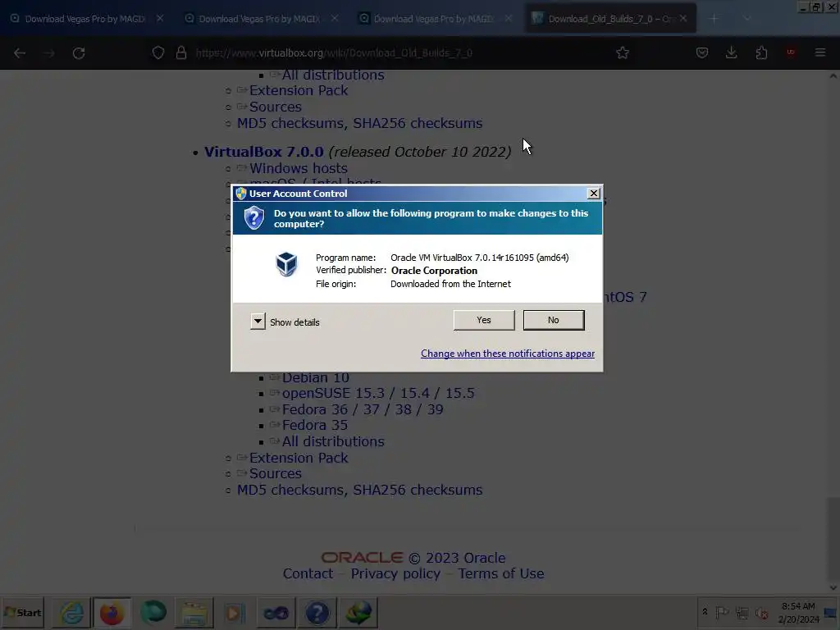Open openSUSE 15.3 / 15.4 / 15.5 link
Screen dimensions: 840x630
point(378,393)
